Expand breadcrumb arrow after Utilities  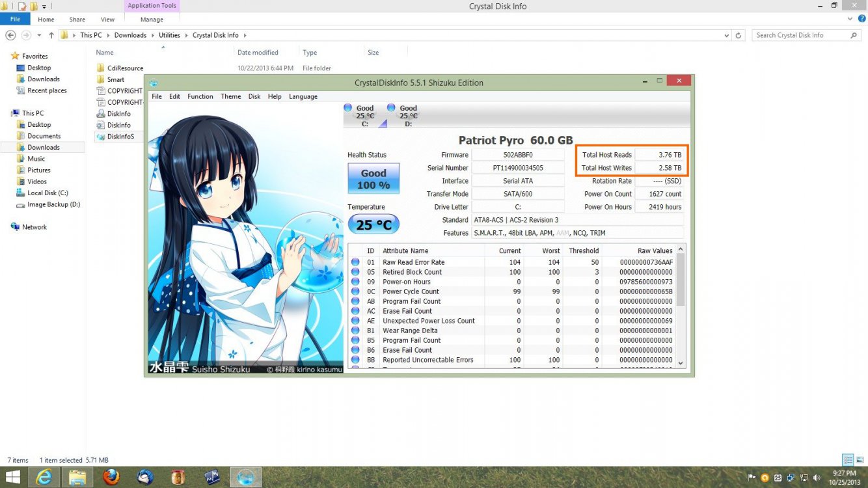pos(186,35)
